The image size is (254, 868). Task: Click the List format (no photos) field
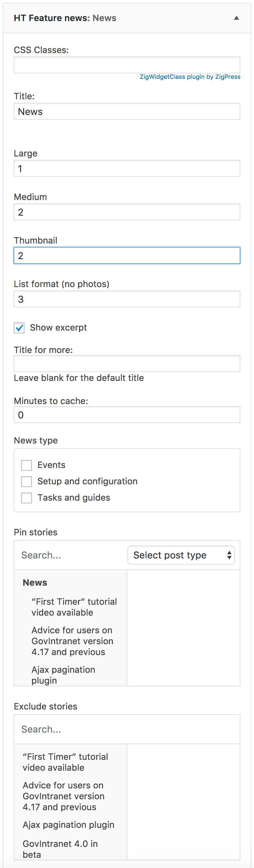pyautogui.click(x=127, y=299)
